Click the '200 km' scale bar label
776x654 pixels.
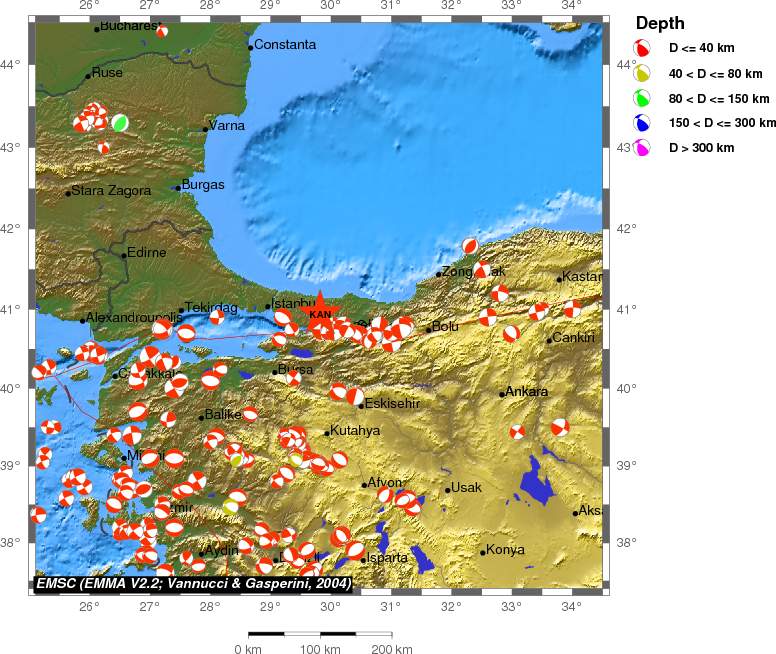[x=391, y=649]
